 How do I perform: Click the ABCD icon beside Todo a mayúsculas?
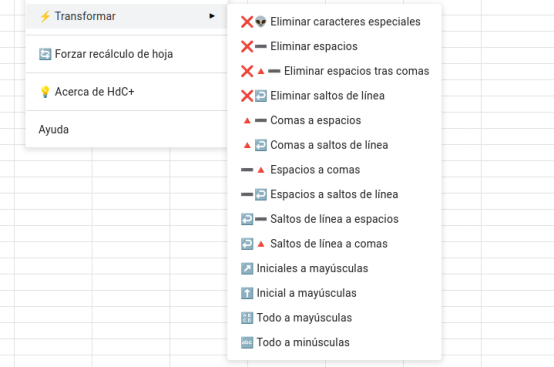click(247, 318)
